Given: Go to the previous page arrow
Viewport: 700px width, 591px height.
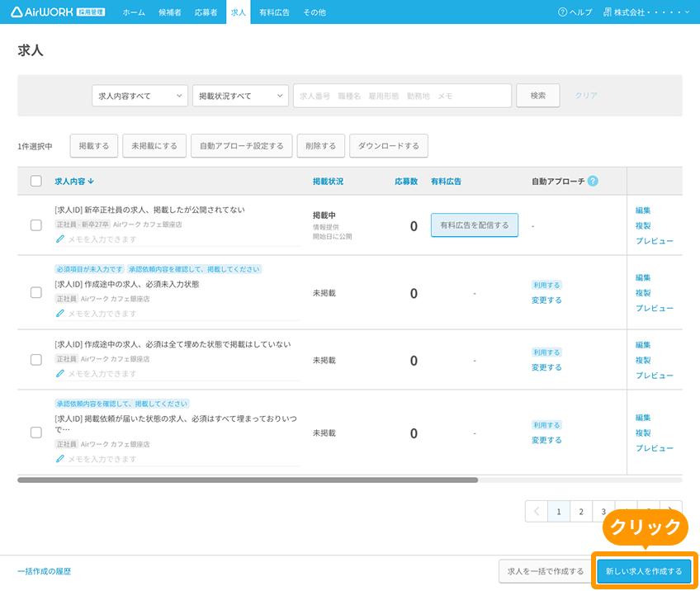Looking at the screenshot, I should (537, 511).
